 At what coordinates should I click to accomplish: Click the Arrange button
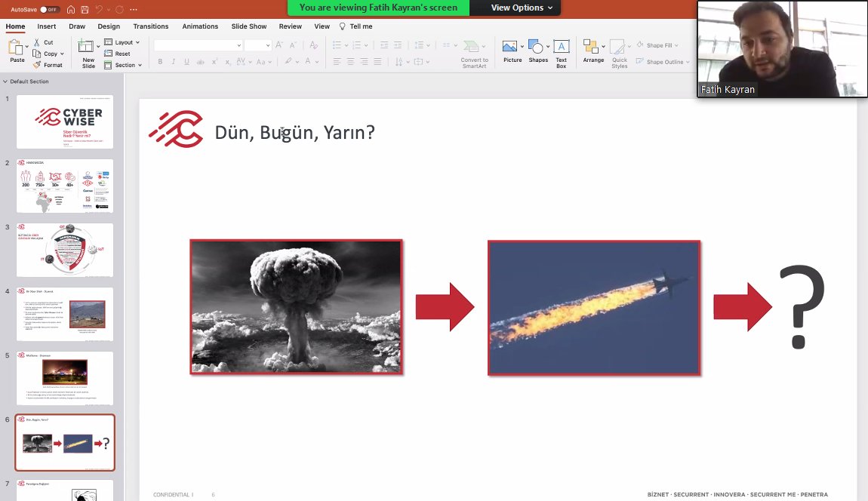pos(593,51)
